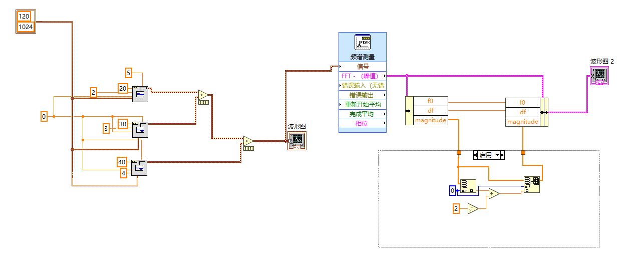Go to next case using right arrow beside 启用
Screen dimensions: 644x264
(x=502, y=155)
